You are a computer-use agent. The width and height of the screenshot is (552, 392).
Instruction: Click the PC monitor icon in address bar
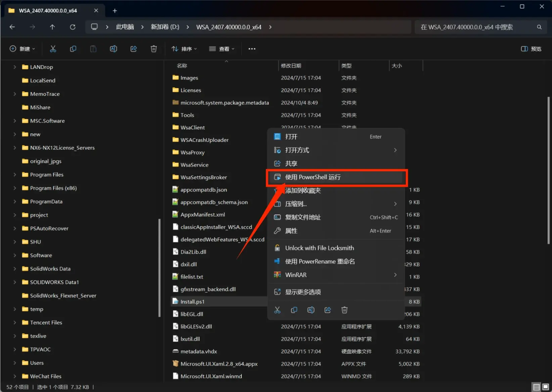pos(94,27)
